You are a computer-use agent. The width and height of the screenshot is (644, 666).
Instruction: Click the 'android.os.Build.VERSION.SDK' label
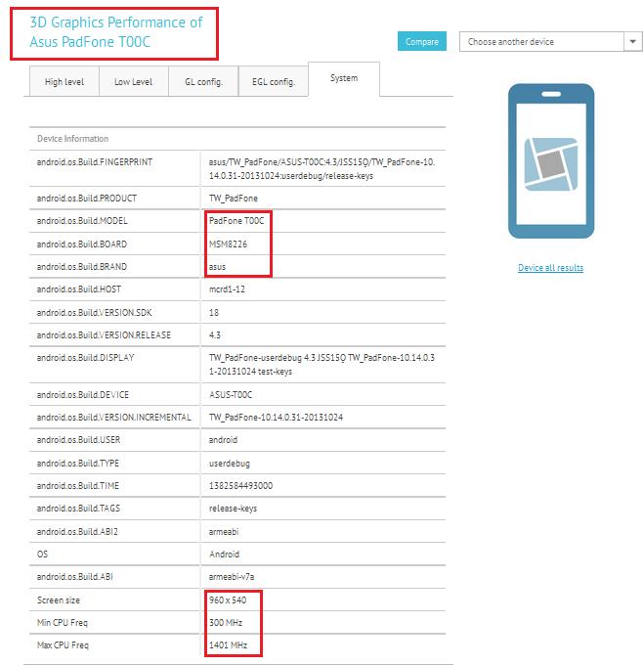coord(94,312)
